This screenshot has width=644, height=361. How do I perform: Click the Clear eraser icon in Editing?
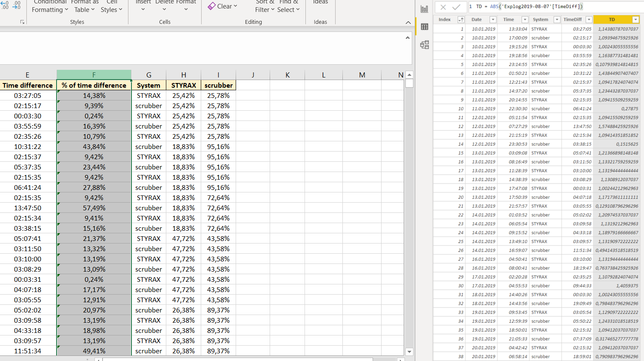coord(211,6)
